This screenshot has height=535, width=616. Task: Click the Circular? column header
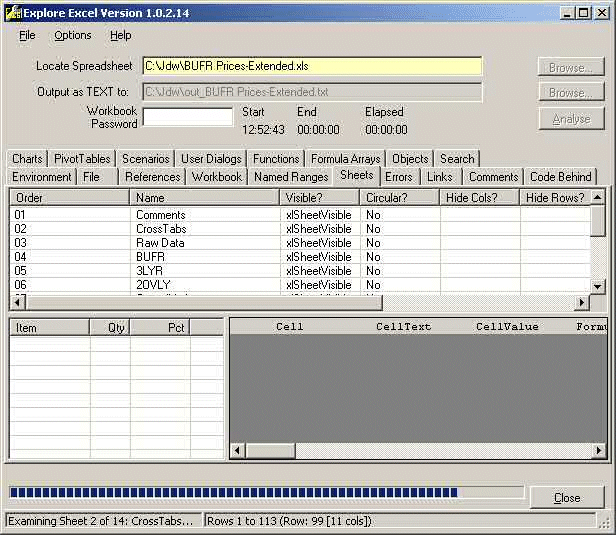[x=400, y=198]
